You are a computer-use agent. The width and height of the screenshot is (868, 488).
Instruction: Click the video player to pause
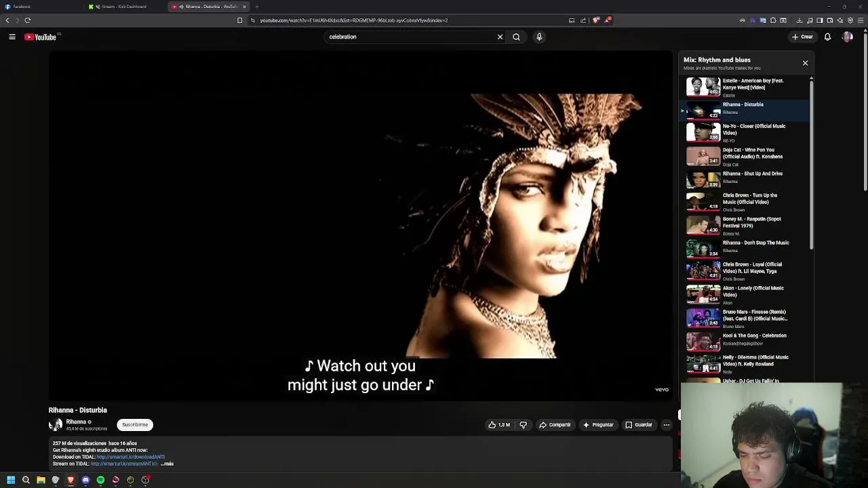pyautogui.click(x=360, y=226)
